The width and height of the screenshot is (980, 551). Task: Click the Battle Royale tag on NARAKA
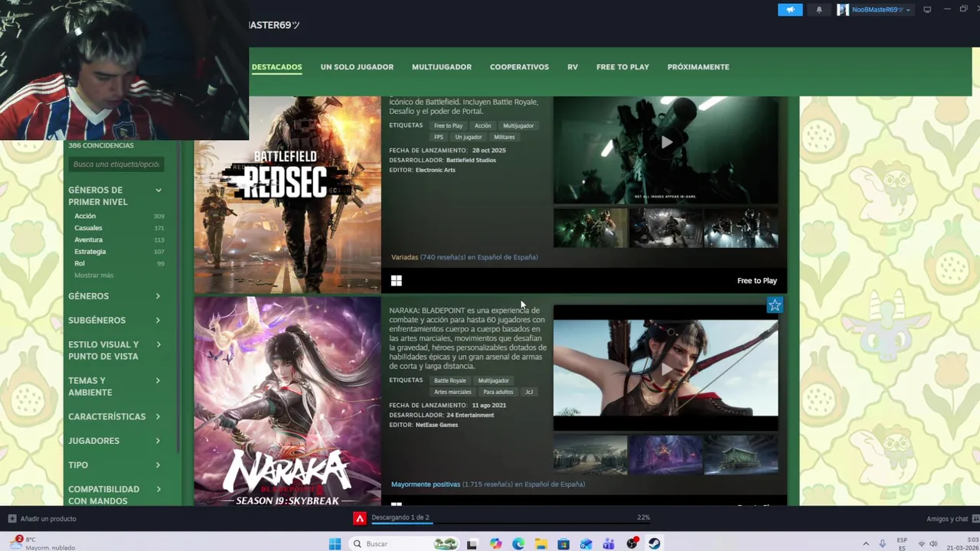click(450, 380)
